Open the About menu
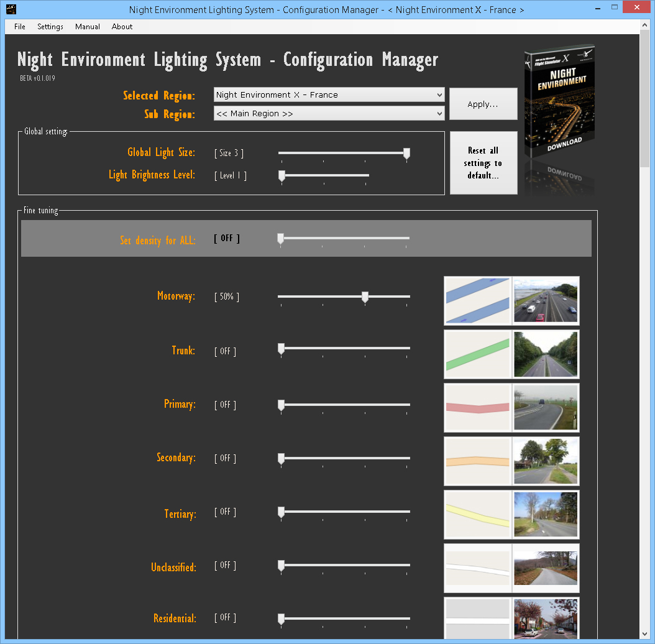The image size is (655, 644). pos(122,27)
